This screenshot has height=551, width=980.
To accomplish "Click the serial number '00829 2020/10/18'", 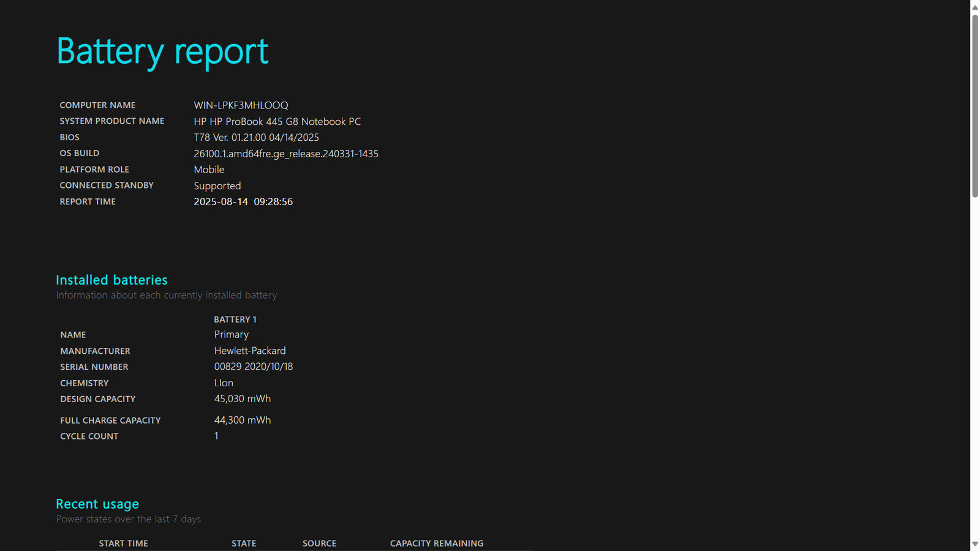I will click(254, 366).
